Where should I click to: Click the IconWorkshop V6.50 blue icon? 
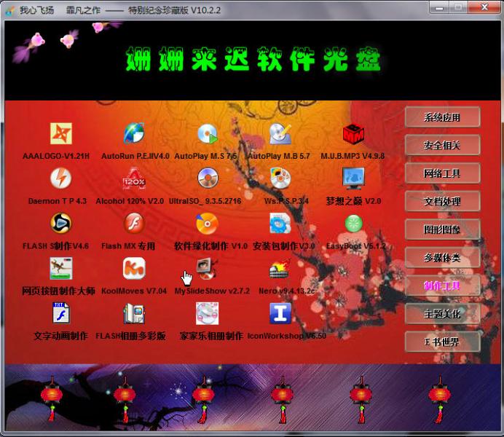coord(280,313)
